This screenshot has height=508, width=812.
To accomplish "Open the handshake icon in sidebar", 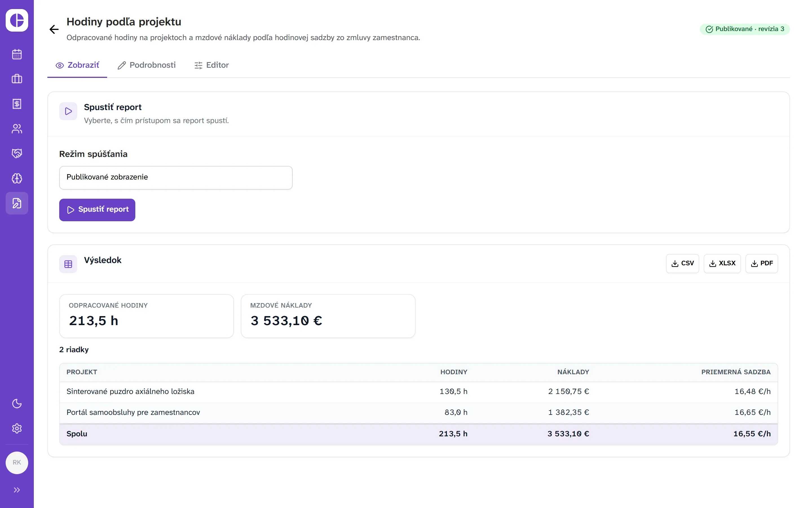I will [17, 154].
